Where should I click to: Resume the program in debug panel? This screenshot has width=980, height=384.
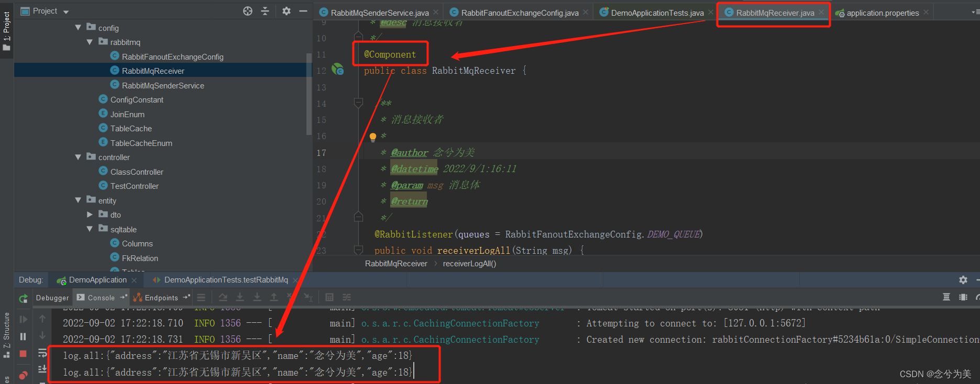tap(23, 319)
